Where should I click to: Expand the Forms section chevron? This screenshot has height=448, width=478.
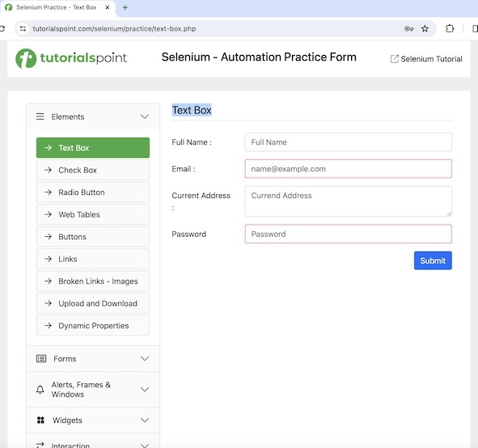[x=145, y=358]
